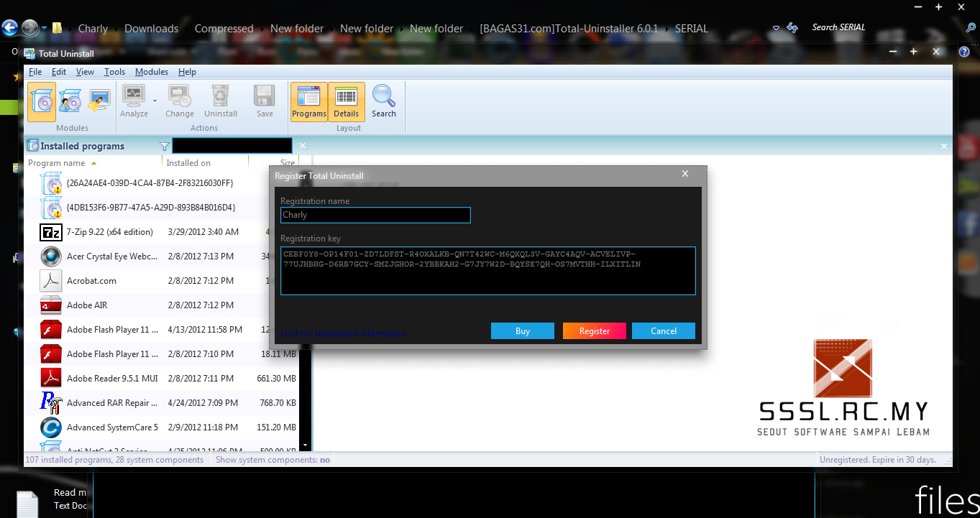The image size is (980, 518).
Task: Select the Acrobat.com program row
Action: [x=162, y=281]
